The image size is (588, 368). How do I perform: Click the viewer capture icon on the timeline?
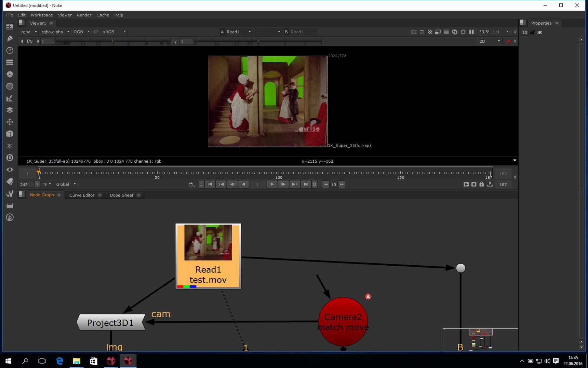[474, 184]
